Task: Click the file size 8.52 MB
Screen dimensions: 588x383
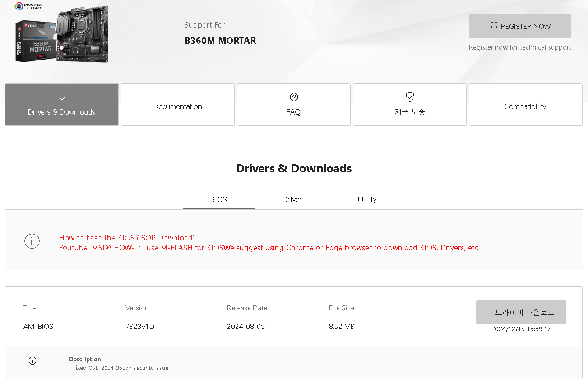Action: click(342, 326)
